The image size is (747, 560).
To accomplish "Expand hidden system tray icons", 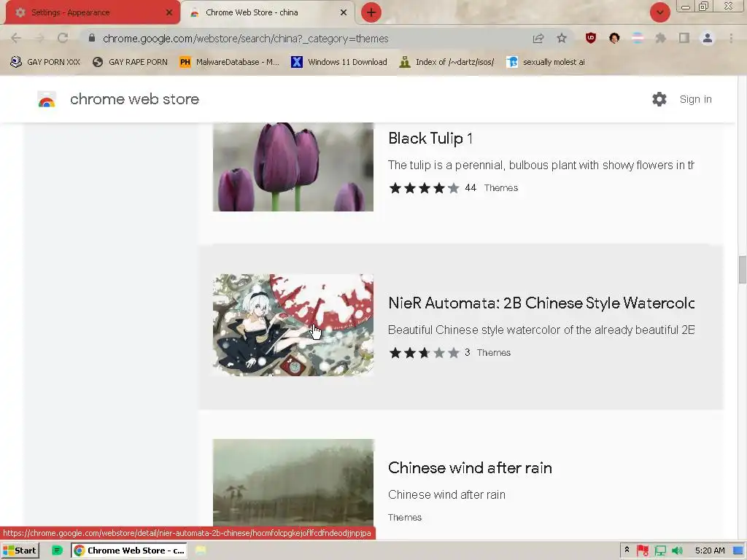I will point(627,550).
